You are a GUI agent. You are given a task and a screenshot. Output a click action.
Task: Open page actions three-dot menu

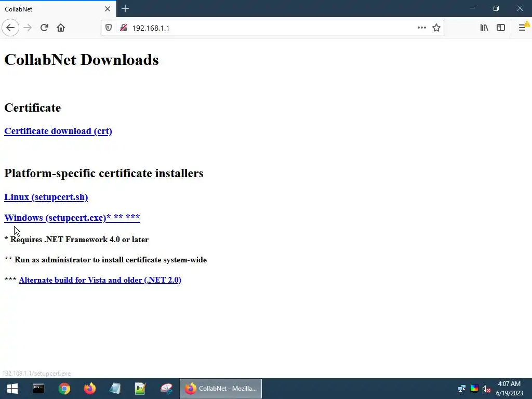(x=422, y=28)
